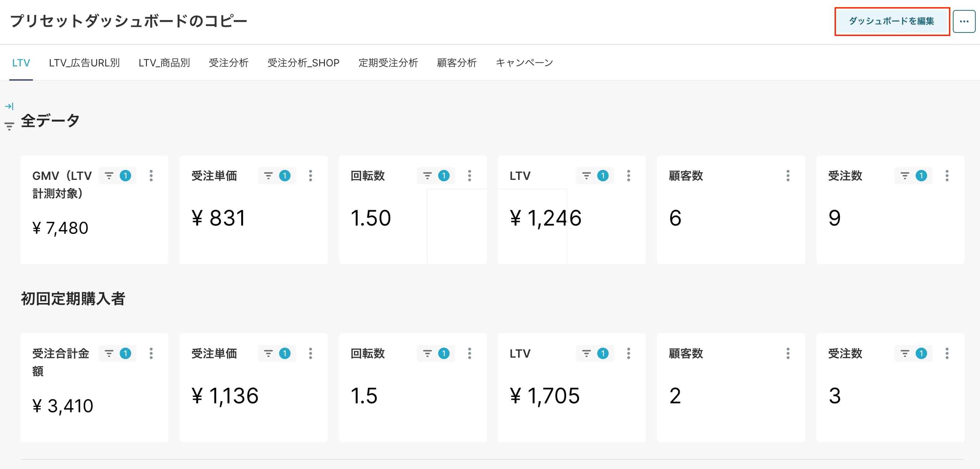Click filter badge on bottom 受注単価 card

pyautogui.click(x=284, y=353)
